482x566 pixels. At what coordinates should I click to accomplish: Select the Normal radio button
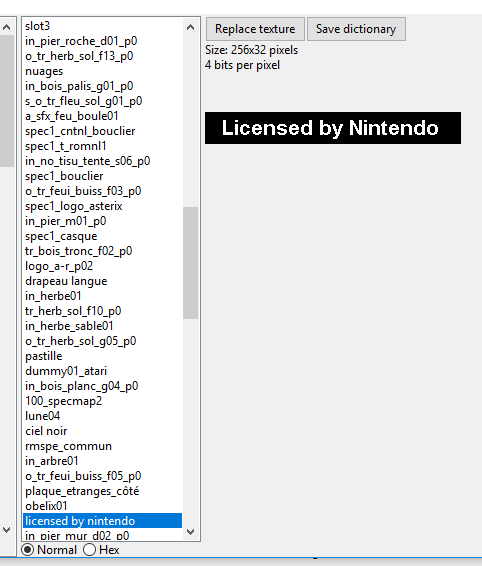(x=28, y=550)
